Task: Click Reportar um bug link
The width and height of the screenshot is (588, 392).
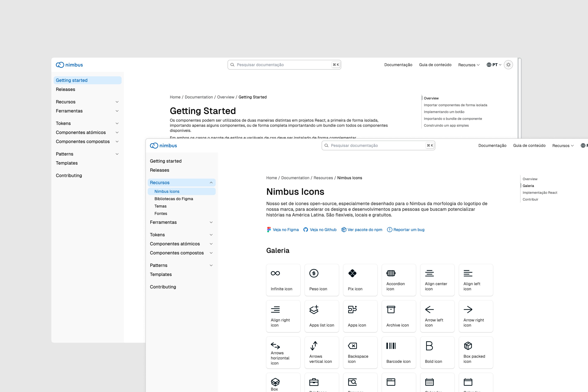Action: coord(406,230)
